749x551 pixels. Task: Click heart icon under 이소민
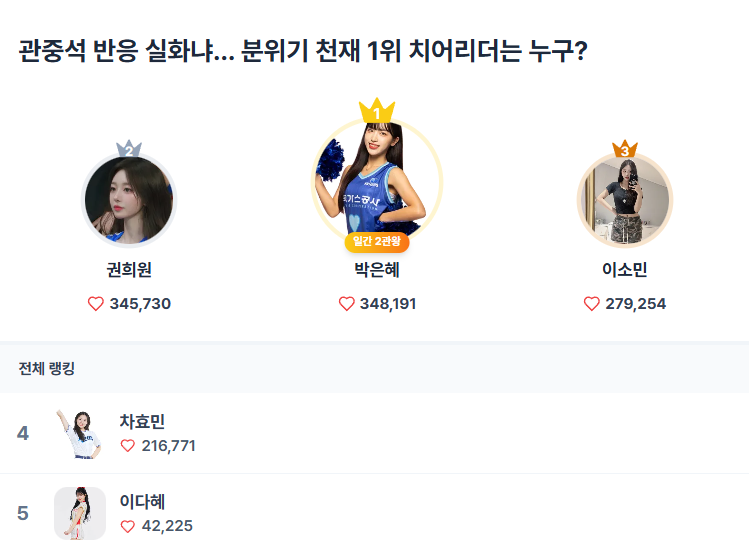(x=592, y=304)
